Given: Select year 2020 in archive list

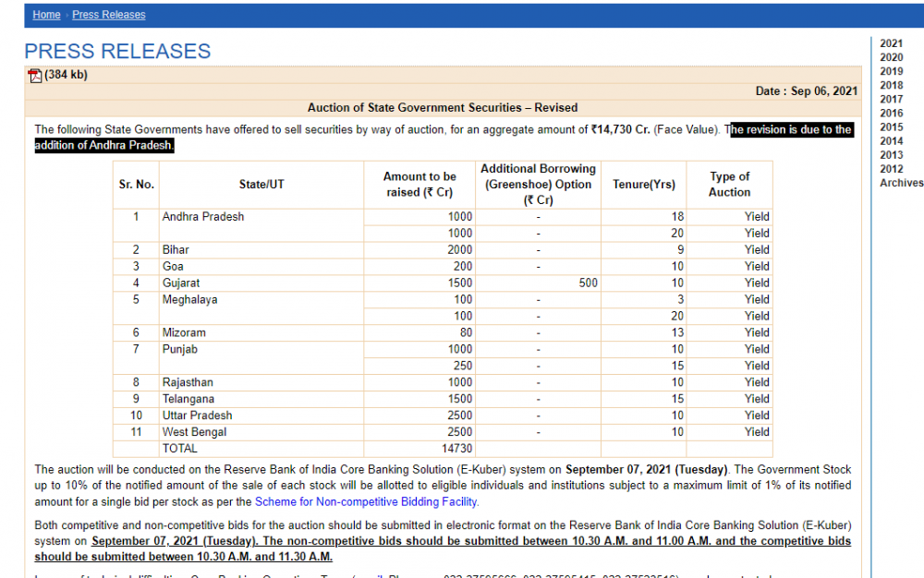Looking at the screenshot, I should [x=891, y=57].
